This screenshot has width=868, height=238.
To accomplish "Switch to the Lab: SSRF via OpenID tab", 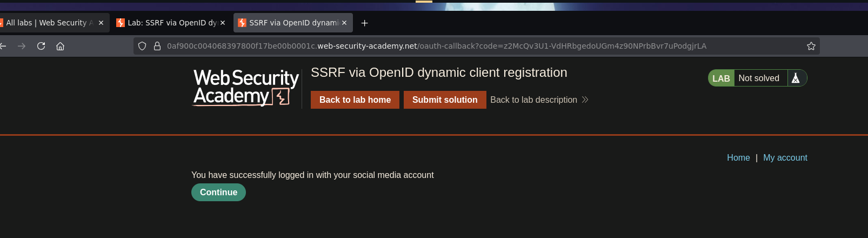I will point(171,23).
